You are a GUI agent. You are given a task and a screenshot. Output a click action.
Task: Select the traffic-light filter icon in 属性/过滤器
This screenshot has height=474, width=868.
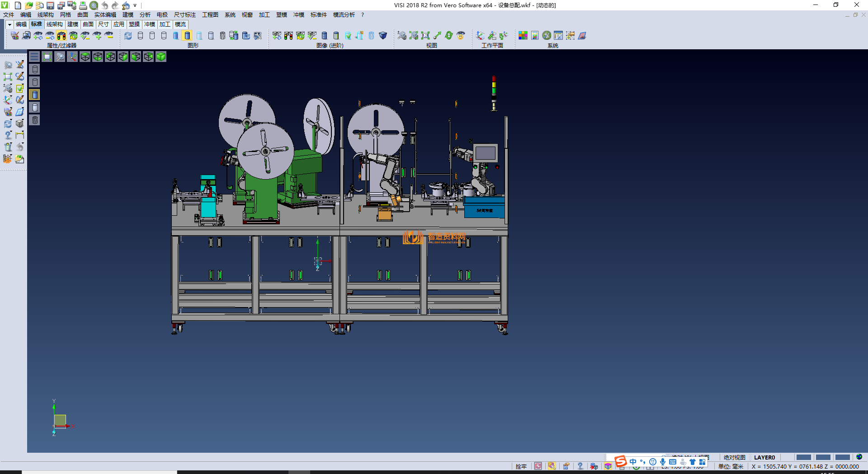(61, 35)
